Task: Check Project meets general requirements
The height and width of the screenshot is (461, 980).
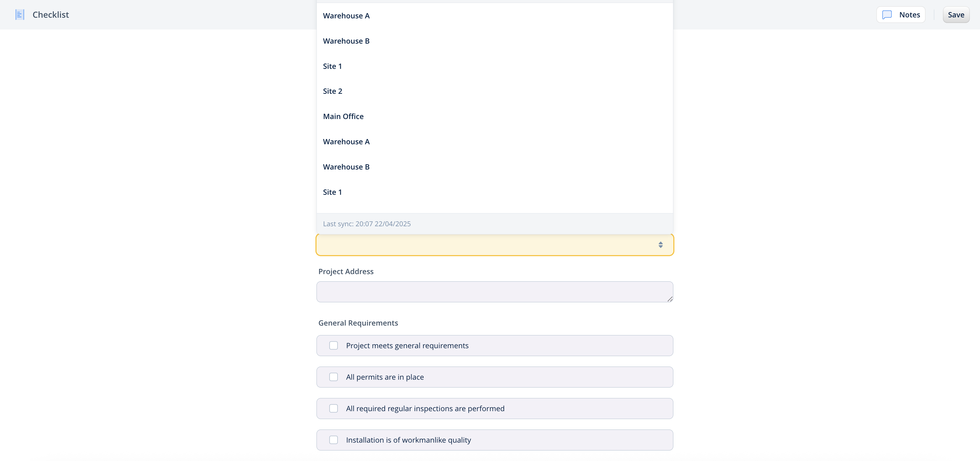Action: 333,345
